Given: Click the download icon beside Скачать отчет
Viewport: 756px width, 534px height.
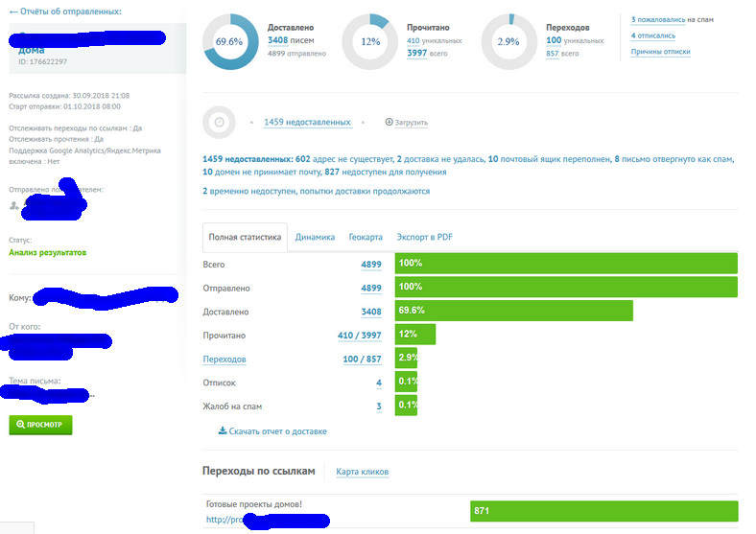Looking at the screenshot, I should 223,430.
